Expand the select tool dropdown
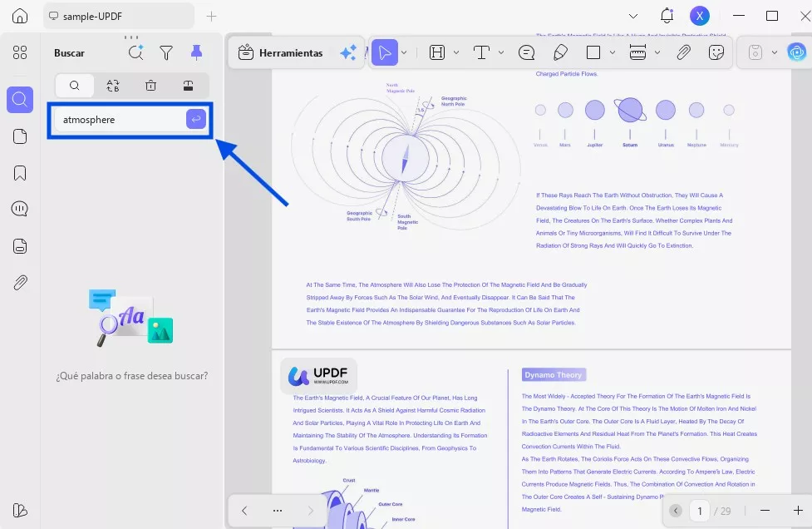812x529 pixels. (x=404, y=52)
